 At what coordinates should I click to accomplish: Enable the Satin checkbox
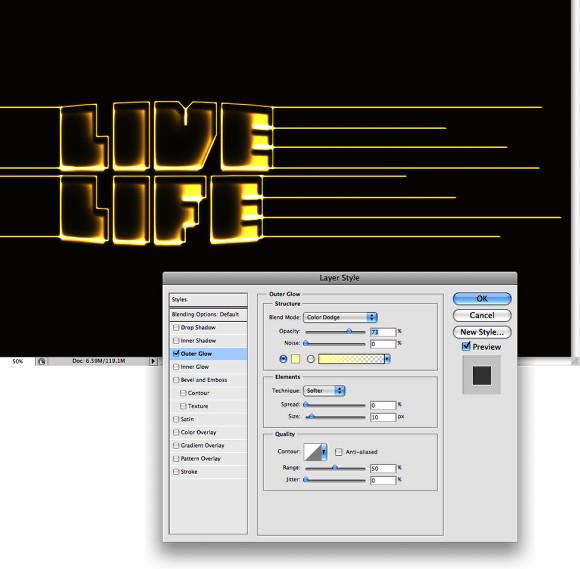tap(176, 419)
